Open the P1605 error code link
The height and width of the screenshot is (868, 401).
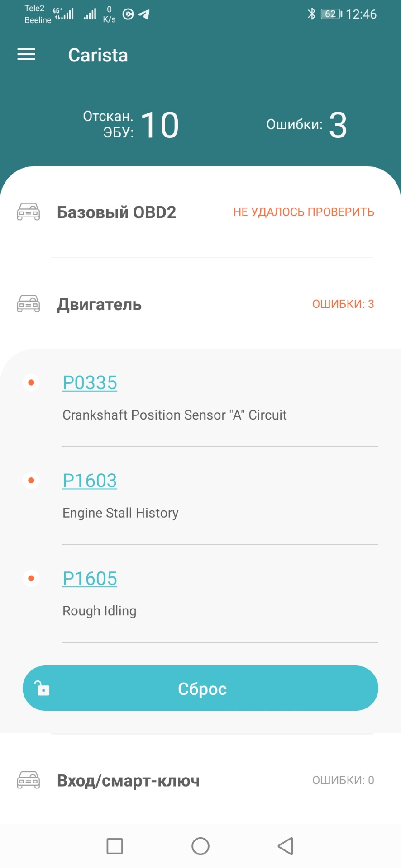(x=90, y=579)
